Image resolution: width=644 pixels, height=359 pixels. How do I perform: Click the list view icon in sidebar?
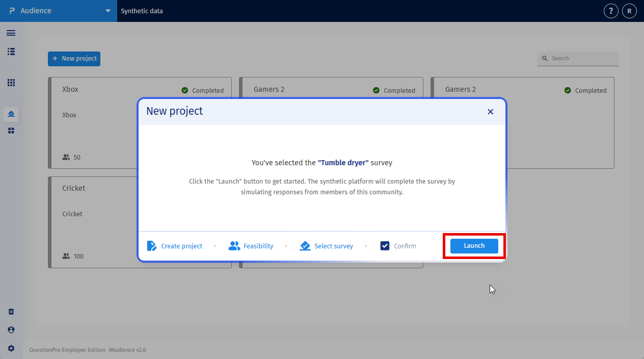(11, 52)
